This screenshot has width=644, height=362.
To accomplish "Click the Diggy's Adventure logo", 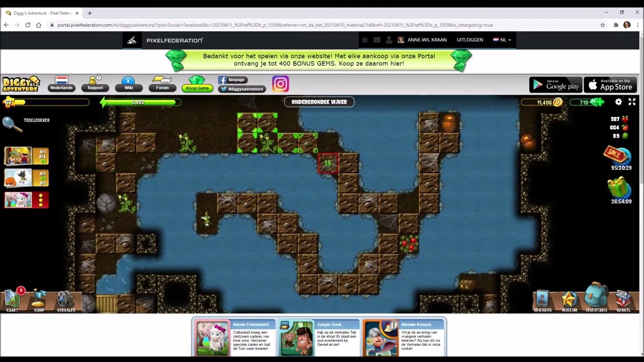I will coord(21,84).
